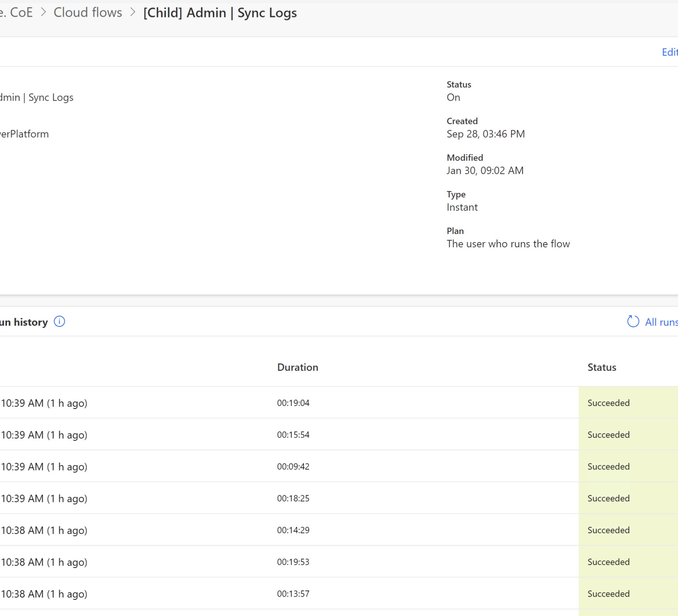Click the Type value Instant
Screen dimensions: 678x616
point(462,207)
